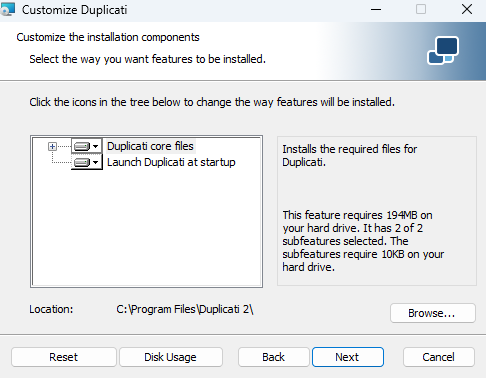Cancel the Duplicati installation
The height and width of the screenshot is (378, 486).
pyautogui.click(x=439, y=357)
